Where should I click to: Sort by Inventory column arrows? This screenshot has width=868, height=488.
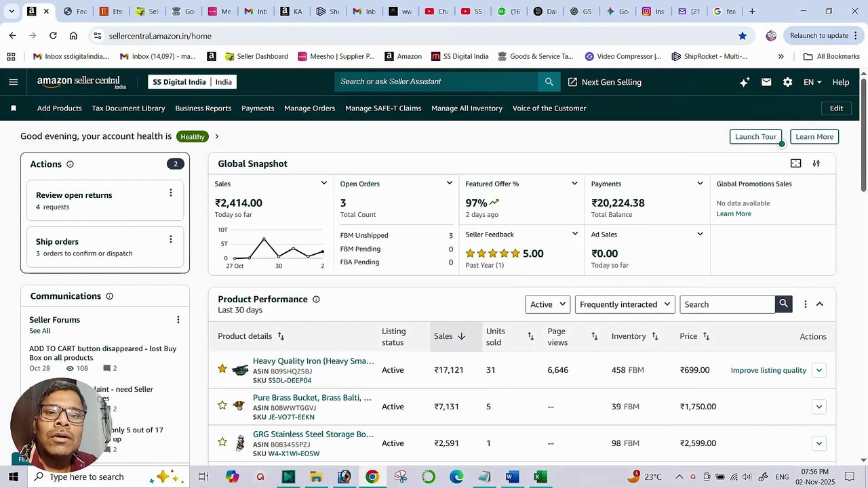(655, 337)
